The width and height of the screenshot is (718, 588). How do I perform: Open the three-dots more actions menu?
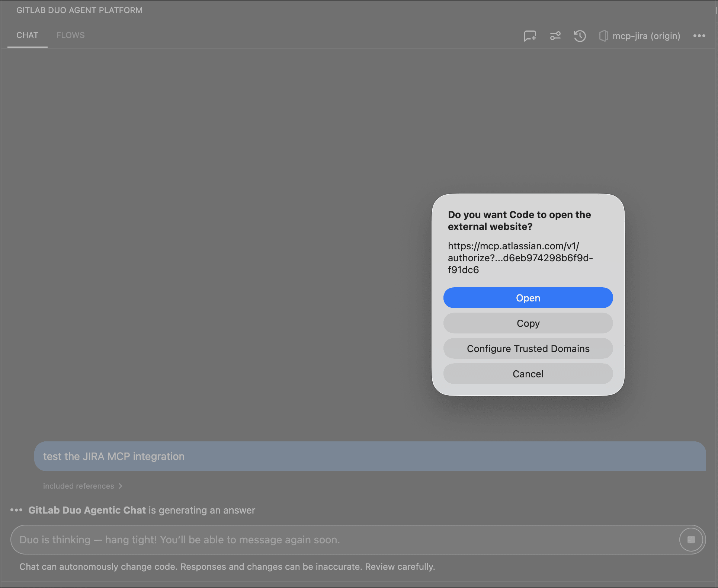pos(699,36)
